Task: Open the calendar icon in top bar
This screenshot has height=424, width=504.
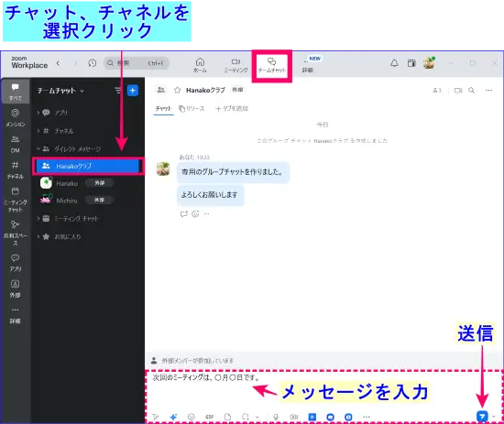Action: click(x=411, y=63)
